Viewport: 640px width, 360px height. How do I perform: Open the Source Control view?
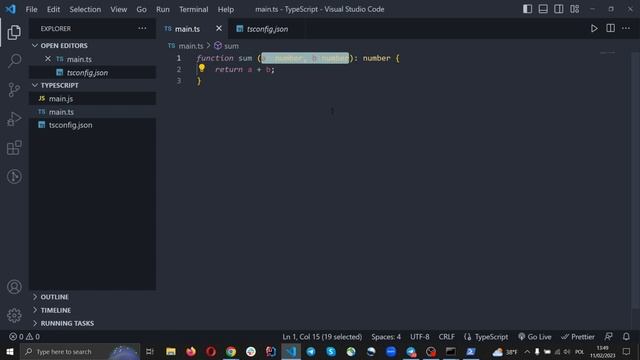14,90
